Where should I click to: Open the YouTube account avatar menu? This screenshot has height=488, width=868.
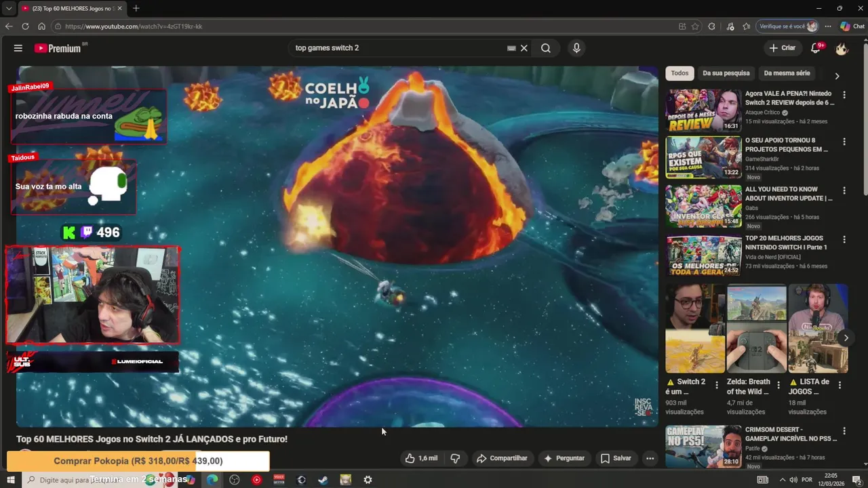(842, 48)
